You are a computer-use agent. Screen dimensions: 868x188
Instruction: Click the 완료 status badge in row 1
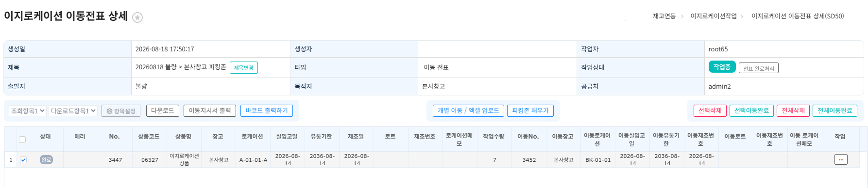tap(46, 159)
